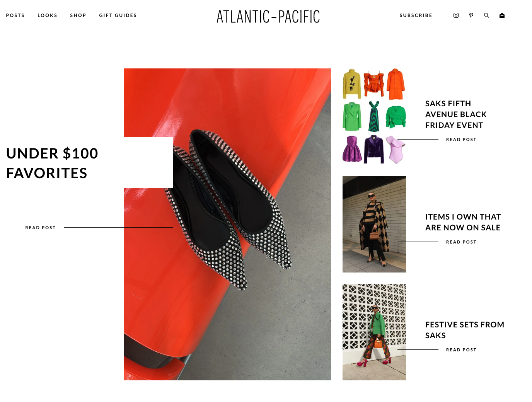
Task: Click the Under $100 Favorites headline
Action: pyautogui.click(x=52, y=163)
